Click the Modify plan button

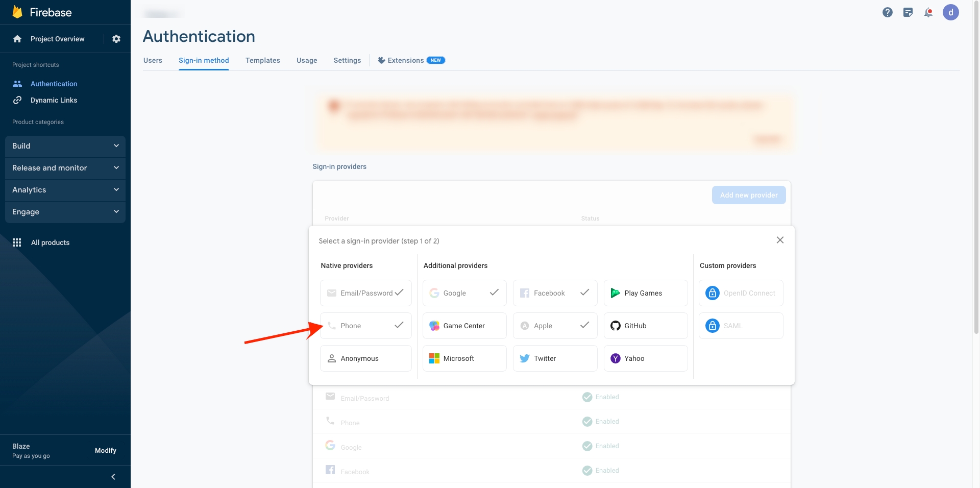tap(106, 450)
